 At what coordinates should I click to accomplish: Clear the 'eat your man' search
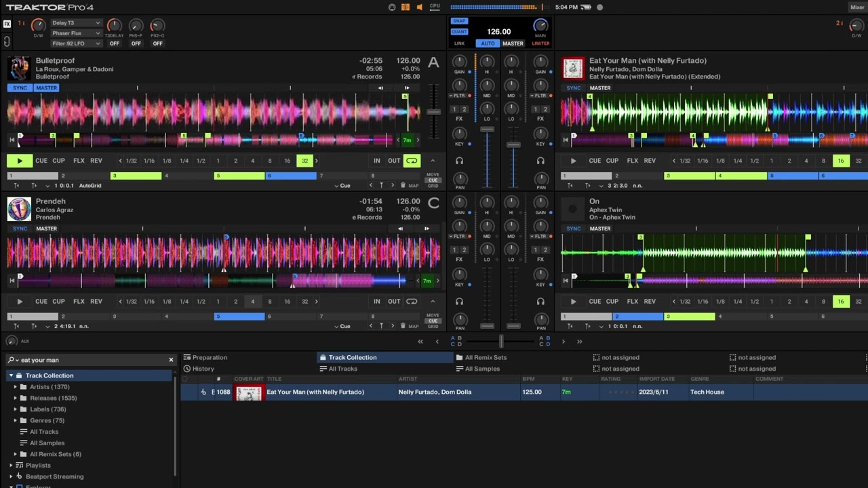pyautogui.click(x=171, y=360)
